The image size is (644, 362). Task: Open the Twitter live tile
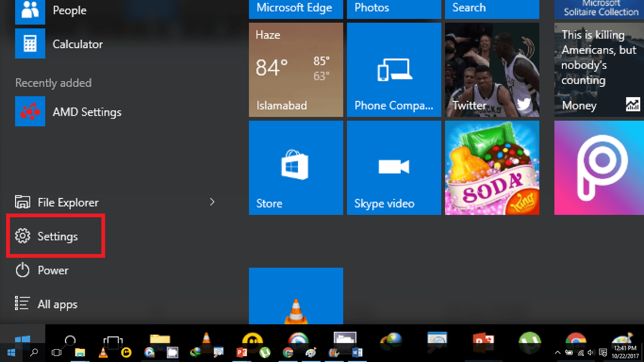(x=492, y=70)
